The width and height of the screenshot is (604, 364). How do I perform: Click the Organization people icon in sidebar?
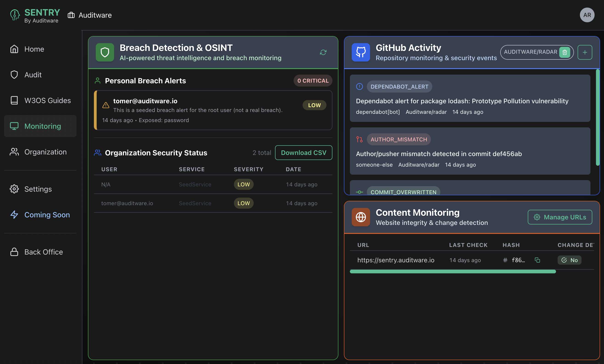14,152
